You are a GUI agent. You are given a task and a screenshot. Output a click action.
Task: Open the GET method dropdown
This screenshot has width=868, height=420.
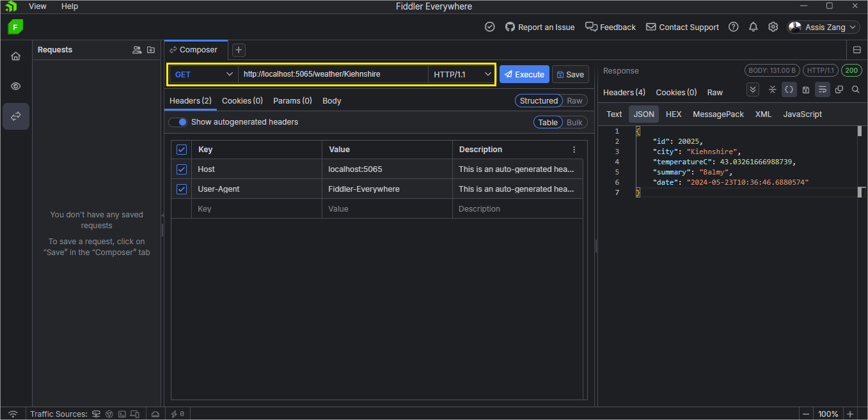[203, 74]
